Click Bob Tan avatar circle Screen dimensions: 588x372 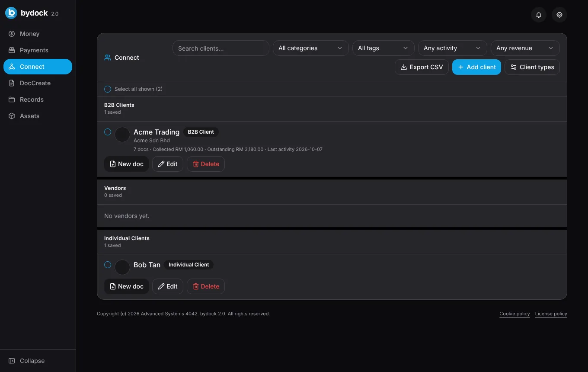point(122,267)
